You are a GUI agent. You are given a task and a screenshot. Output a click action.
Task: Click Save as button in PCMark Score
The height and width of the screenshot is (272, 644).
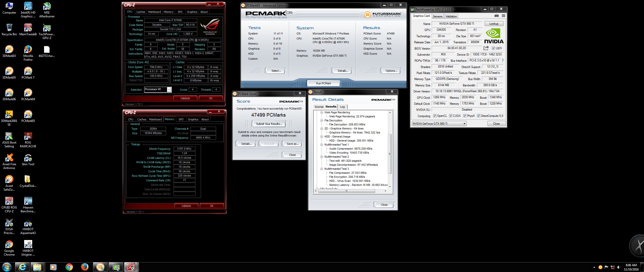tap(293, 144)
